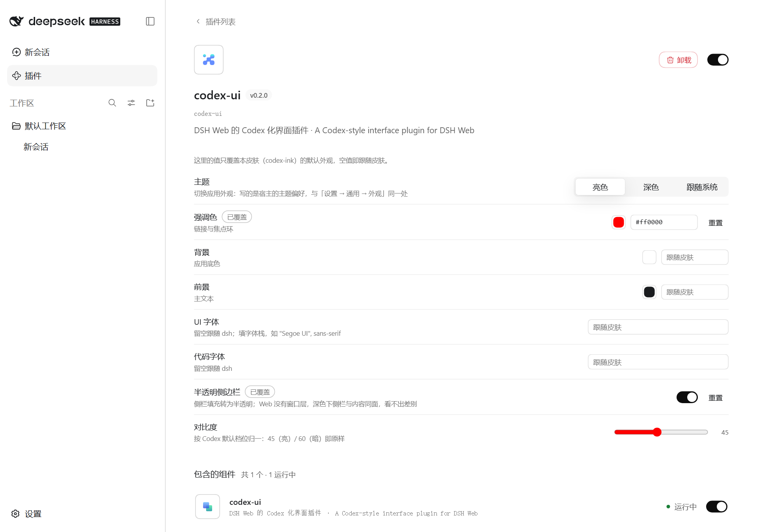The width and height of the screenshot is (757, 532).
Task: Create a new workspace folder icon
Action: point(150,103)
